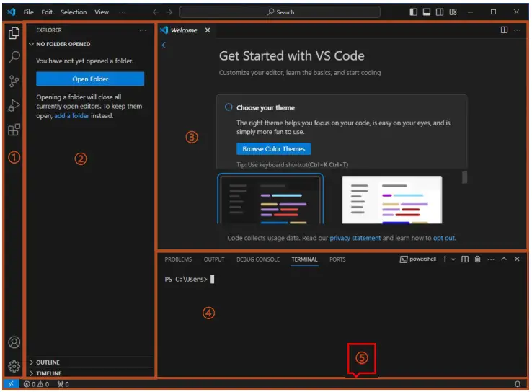Split the editor to the right
The width and height of the screenshot is (532, 392).
(x=504, y=30)
